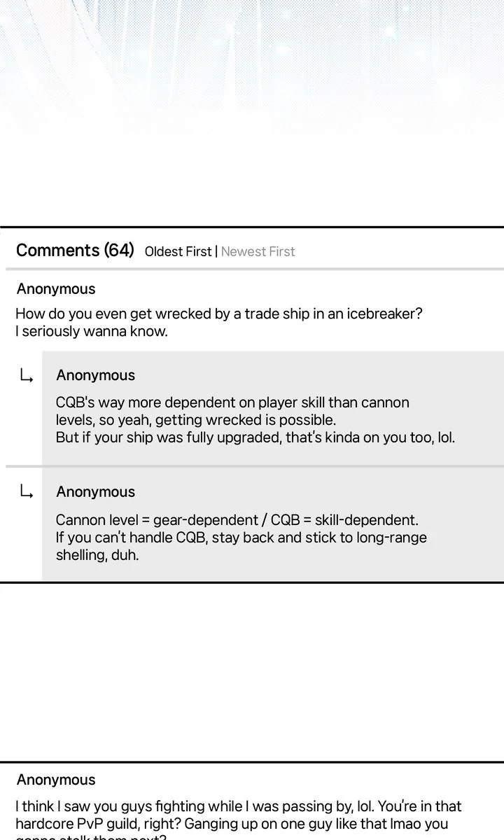
Task: Open the Anonymous author of the CQB's reply
Action: coord(95,375)
